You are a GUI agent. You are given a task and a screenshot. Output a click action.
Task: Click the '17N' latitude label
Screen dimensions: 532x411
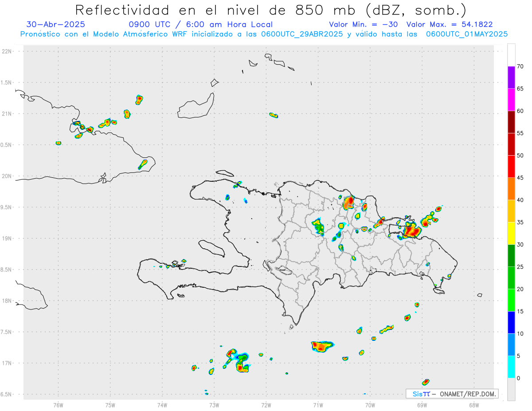coord(8,363)
